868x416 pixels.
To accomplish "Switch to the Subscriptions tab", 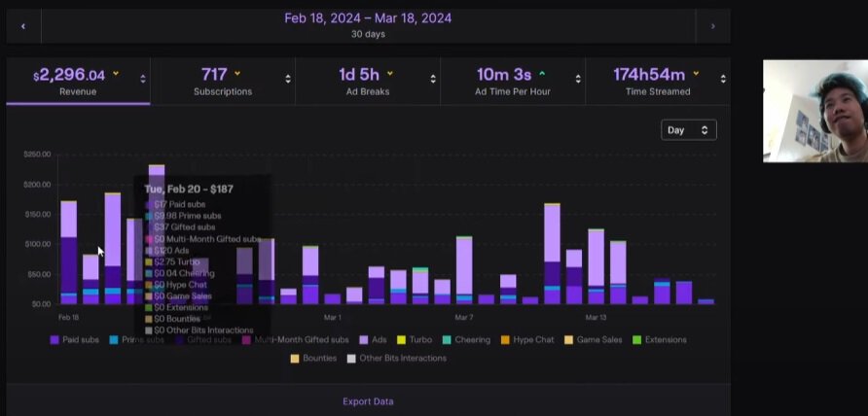I will (x=225, y=81).
